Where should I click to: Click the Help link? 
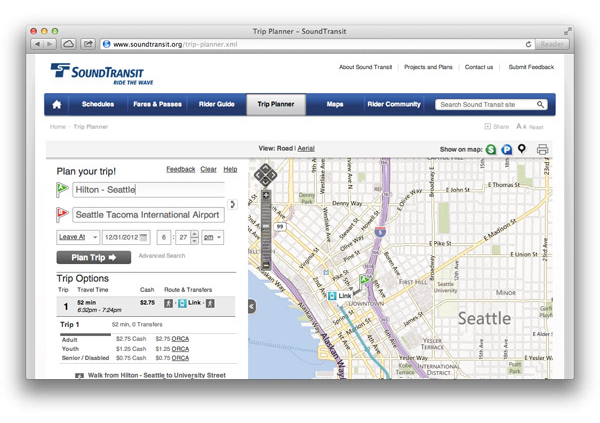pos(230,169)
